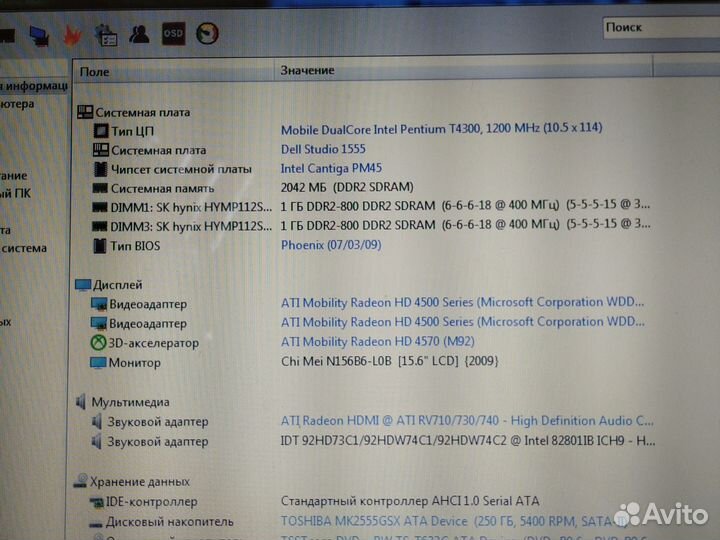Screen dimensions: 720x540
Task: Click the Тип ЦП processor icon
Action: tap(101, 131)
